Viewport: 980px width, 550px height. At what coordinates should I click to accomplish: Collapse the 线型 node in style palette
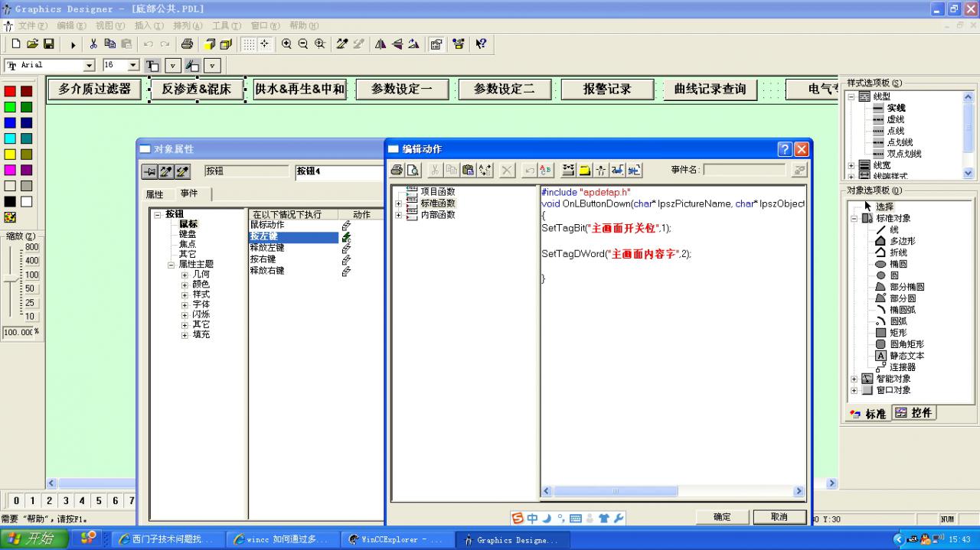pyautogui.click(x=851, y=97)
